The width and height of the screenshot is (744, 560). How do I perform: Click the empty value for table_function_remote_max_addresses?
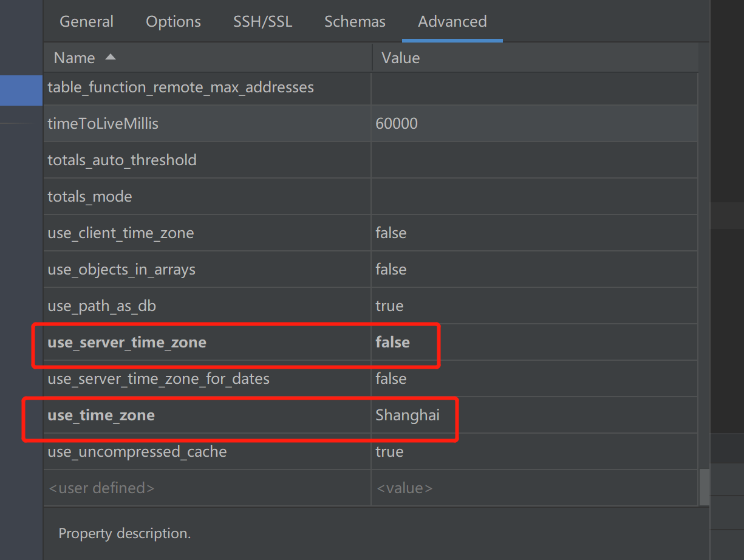[x=534, y=87]
